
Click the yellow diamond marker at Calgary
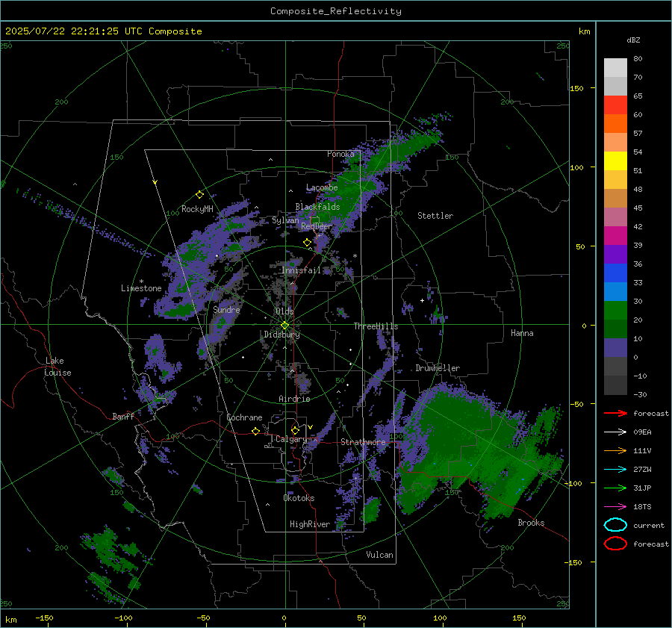(295, 430)
